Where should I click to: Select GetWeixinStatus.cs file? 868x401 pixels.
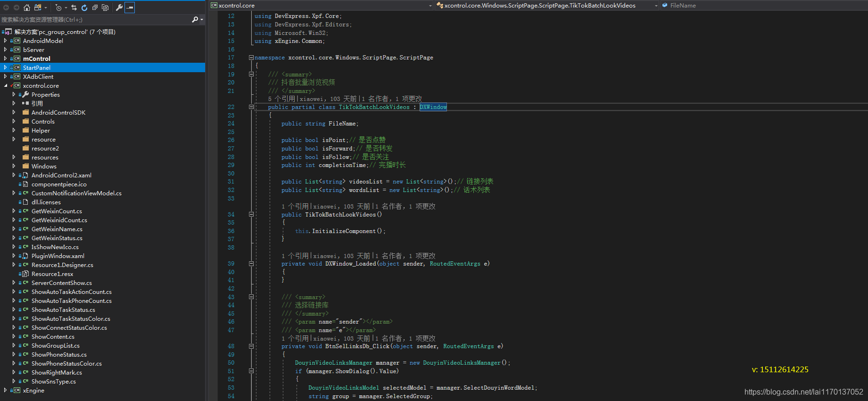coord(57,238)
